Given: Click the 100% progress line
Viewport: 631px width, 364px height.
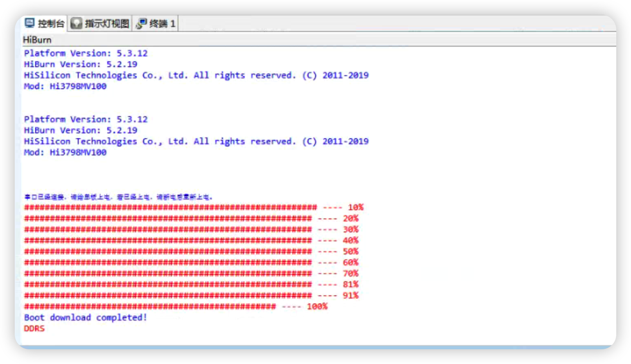Looking at the screenshot, I should [176, 306].
